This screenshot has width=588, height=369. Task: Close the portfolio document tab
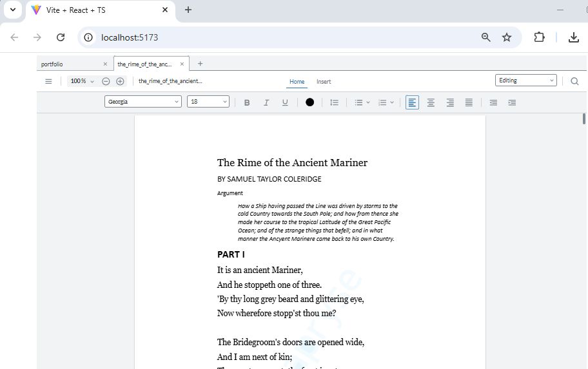(x=105, y=64)
